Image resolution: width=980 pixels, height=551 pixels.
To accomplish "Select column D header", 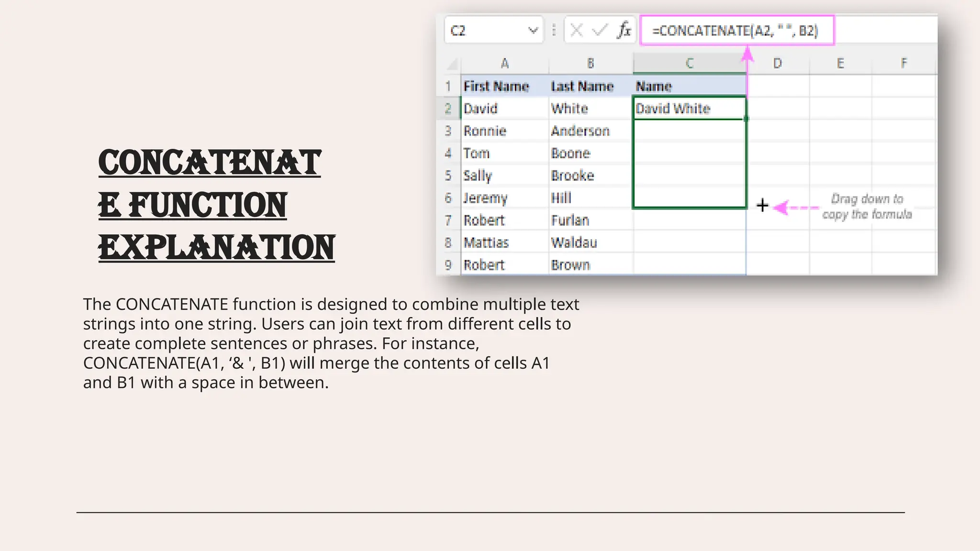I will tap(778, 63).
